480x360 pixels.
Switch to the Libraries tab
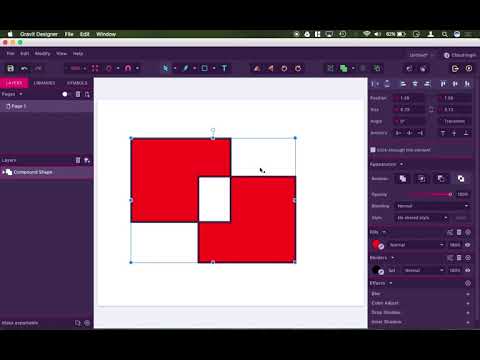click(44, 83)
